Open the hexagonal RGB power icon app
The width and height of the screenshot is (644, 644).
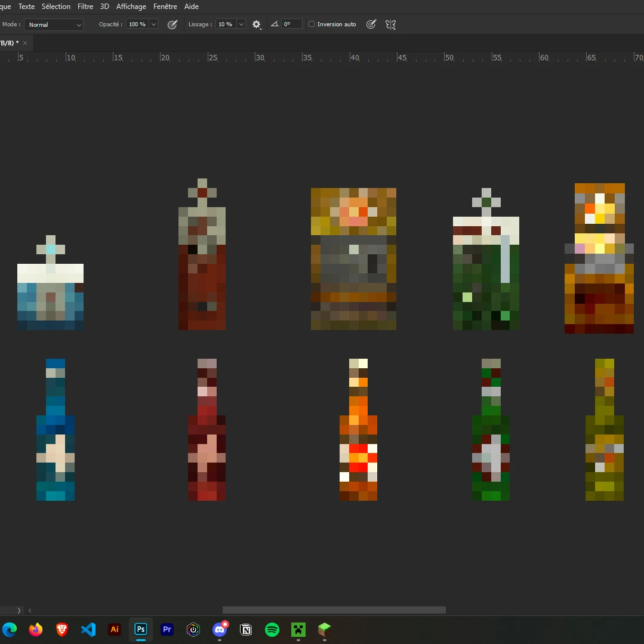coord(193,629)
